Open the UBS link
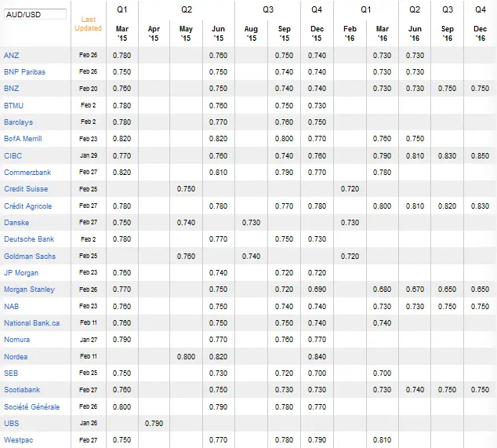Viewport: 497px width, 448px height. tap(12, 423)
